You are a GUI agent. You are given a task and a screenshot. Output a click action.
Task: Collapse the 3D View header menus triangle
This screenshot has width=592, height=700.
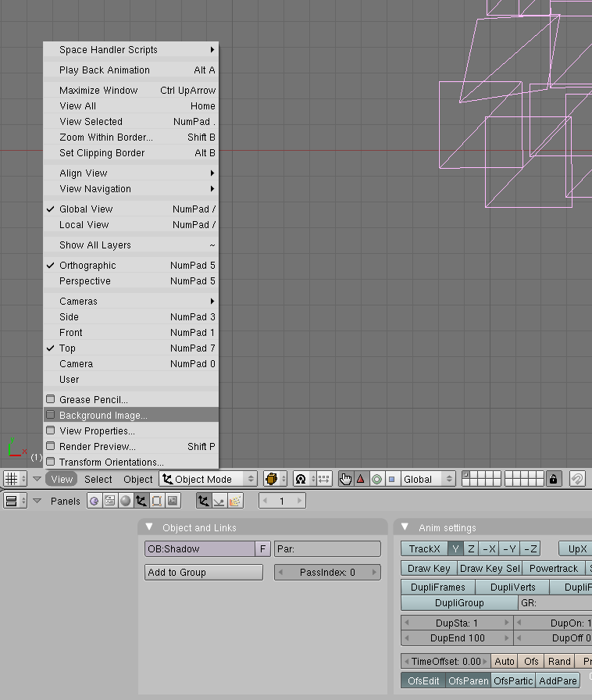[37, 479]
